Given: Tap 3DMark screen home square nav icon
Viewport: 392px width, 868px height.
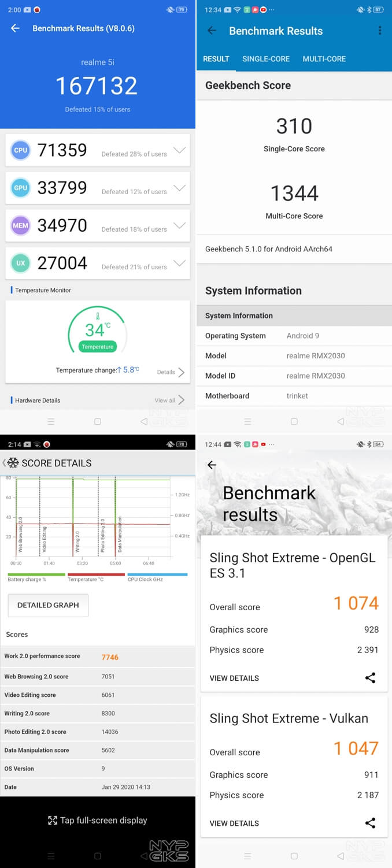Looking at the screenshot, I should point(294,856).
